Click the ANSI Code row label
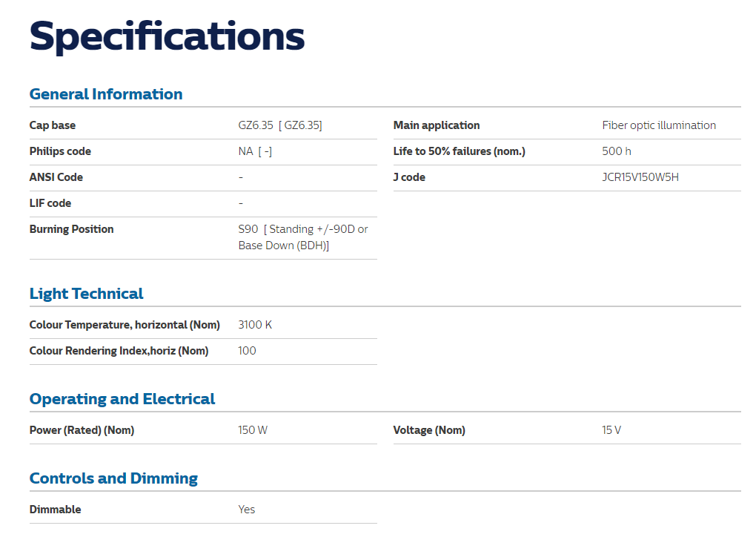 coord(56,177)
